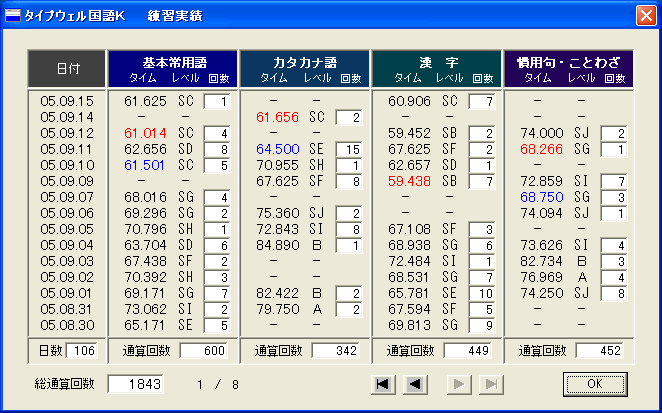This screenshot has width=662, height=413.
Task: Click the red time 68.266
Action: [x=542, y=149]
